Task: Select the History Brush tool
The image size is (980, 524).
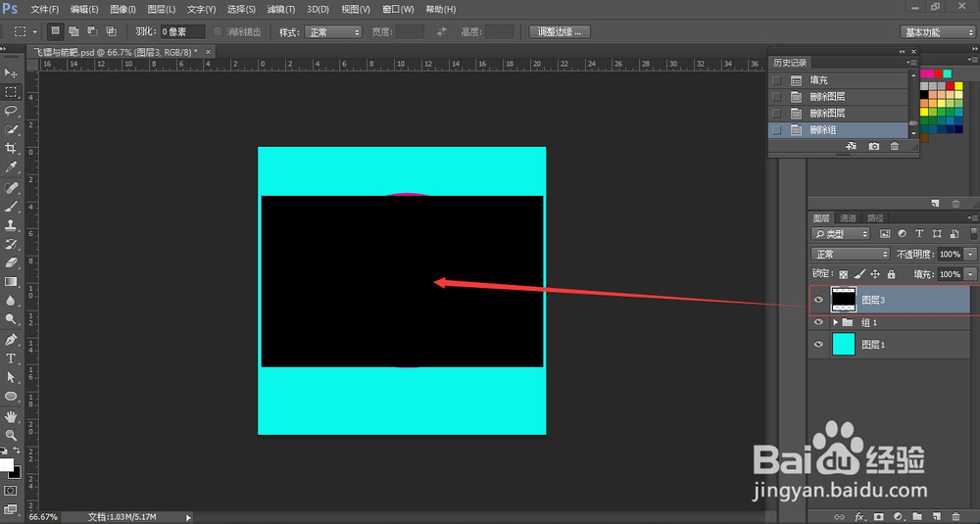Action: (x=11, y=244)
